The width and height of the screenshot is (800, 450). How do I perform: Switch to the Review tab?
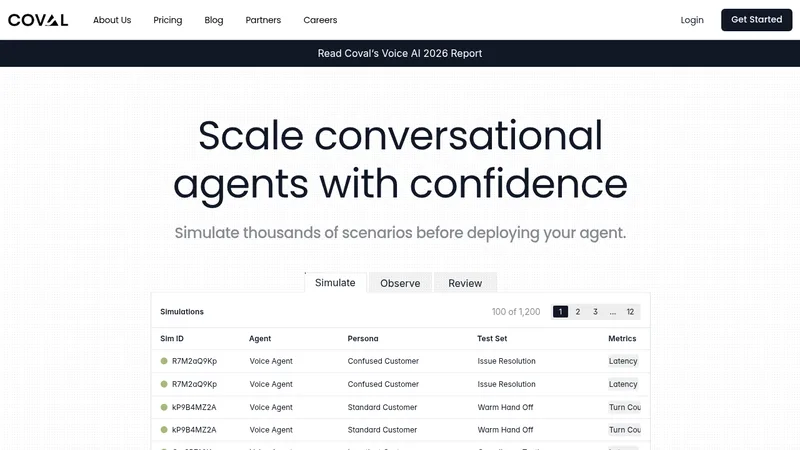coord(465,283)
